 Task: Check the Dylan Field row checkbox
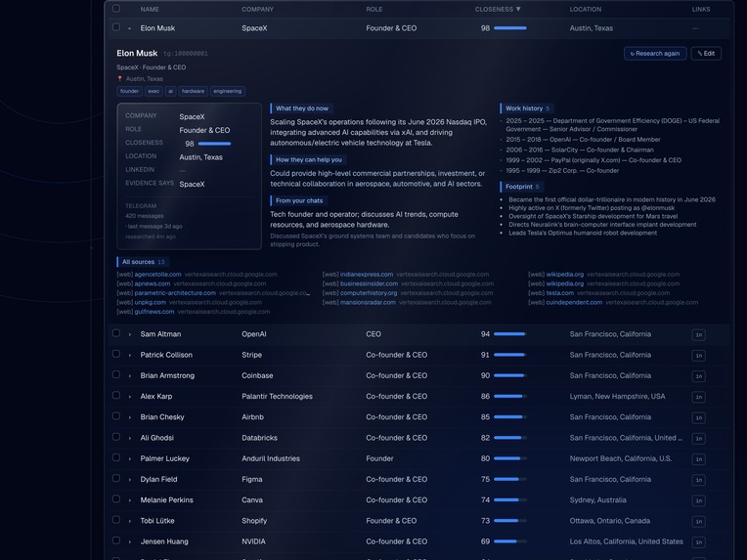(x=116, y=478)
